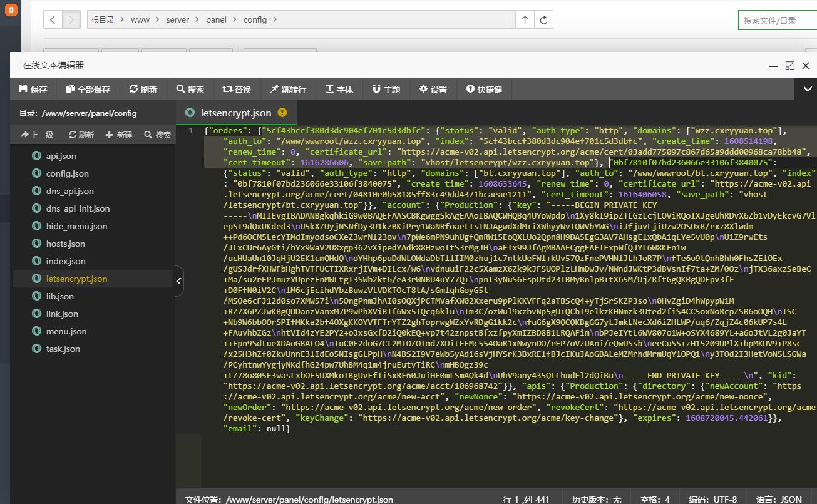
Task: Click config breadcrumb
Action: coord(255,20)
